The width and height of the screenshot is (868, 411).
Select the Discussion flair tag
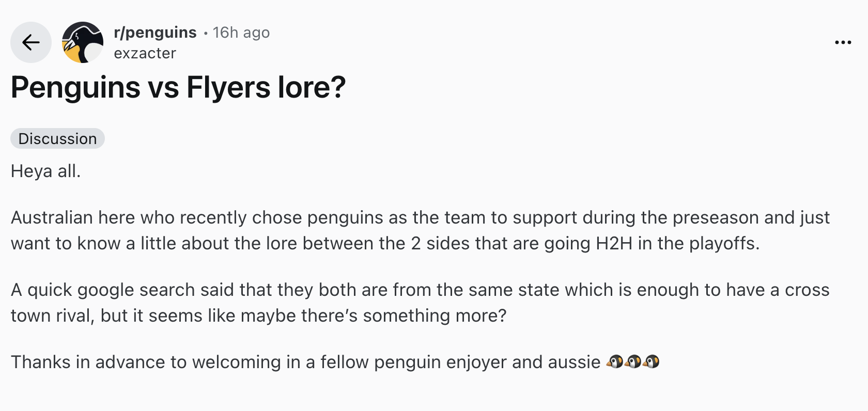pos(57,139)
